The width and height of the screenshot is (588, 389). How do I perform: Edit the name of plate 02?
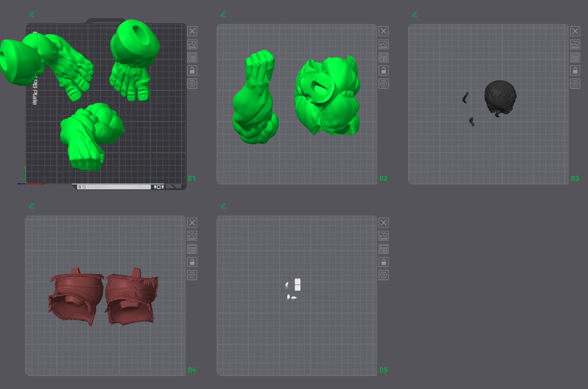click(223, 14)
